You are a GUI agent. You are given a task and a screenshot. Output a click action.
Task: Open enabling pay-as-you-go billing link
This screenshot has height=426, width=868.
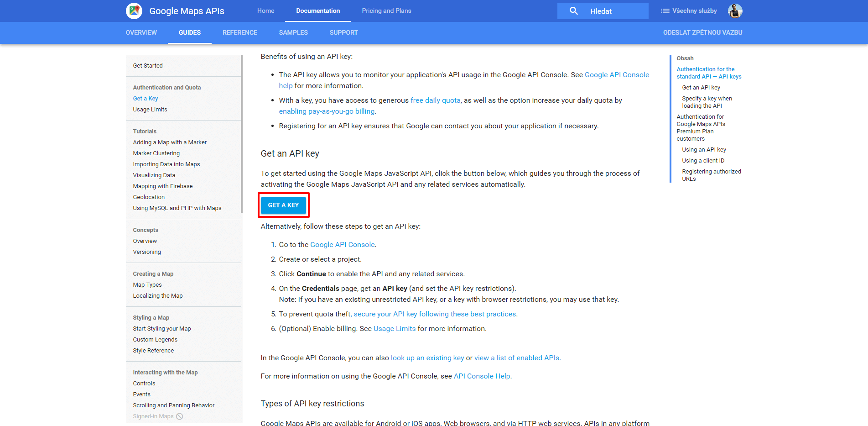pyautogui.click(x=327, y=111)
